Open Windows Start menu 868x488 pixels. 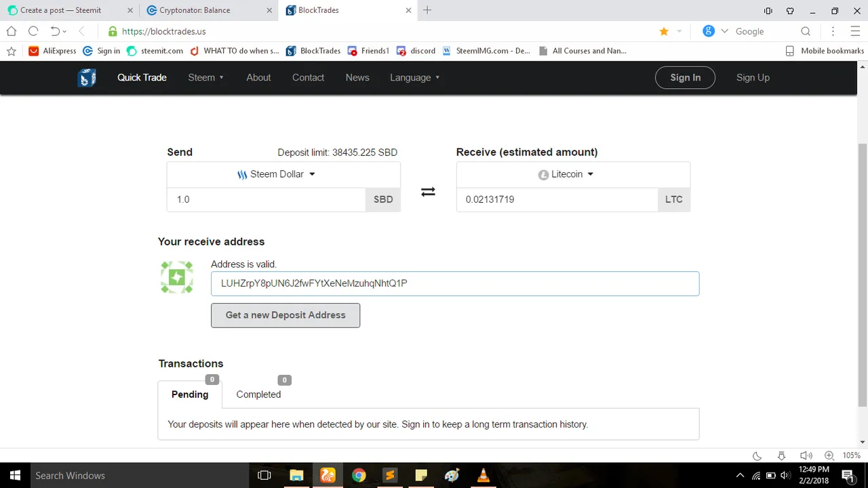tap(14, 475)
